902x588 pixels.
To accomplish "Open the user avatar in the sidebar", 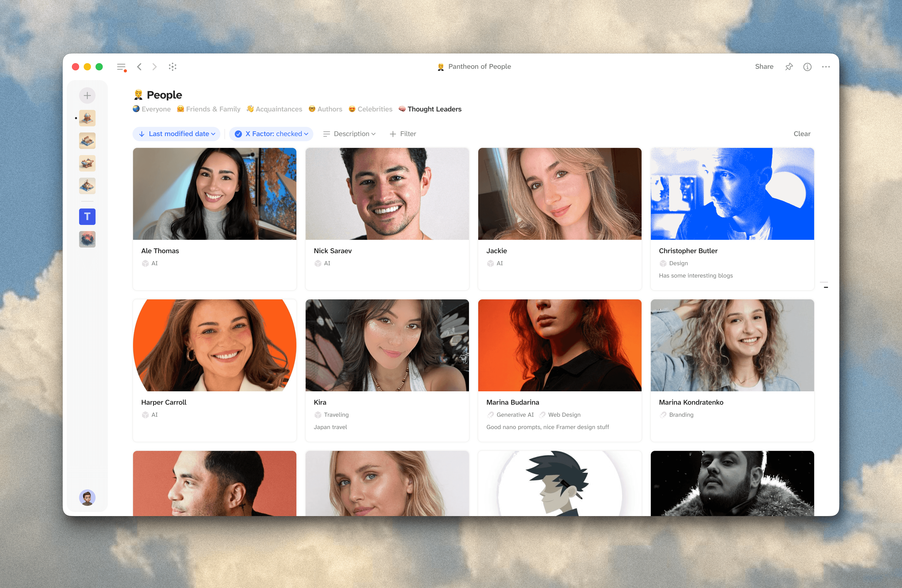I will pos(87,497).
